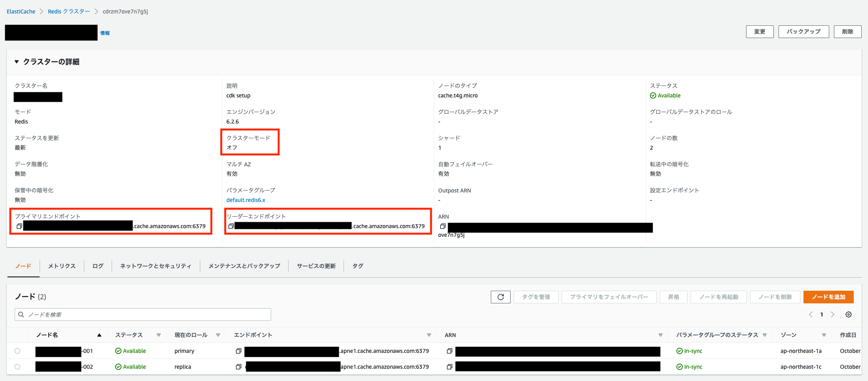The height and width of the screenshot is (381, 868).
Task: Select the -001 primary node radio
Action: point(17,351)
